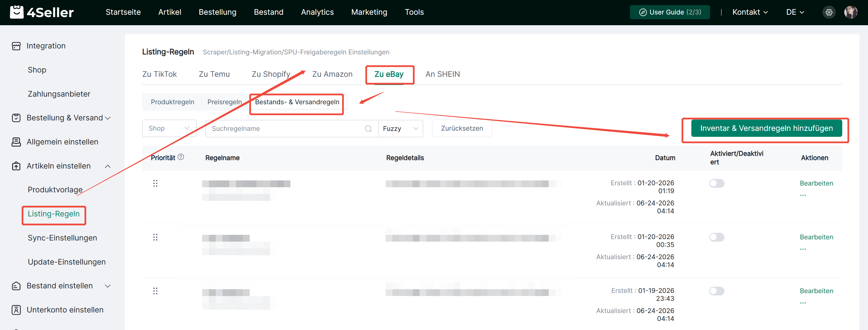
Task: Click drag handle of rule created 01-20-2026 01:19
Action: click(x=155, y=183)
